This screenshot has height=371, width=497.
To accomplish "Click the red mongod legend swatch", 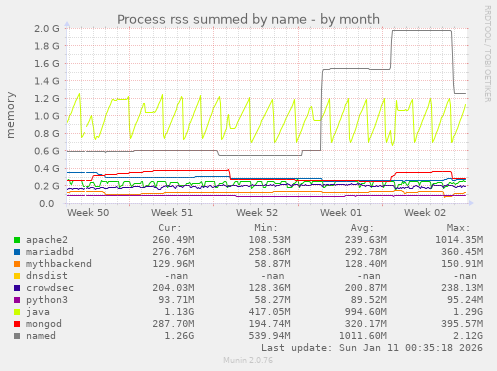I will click(x=17, y=324).
